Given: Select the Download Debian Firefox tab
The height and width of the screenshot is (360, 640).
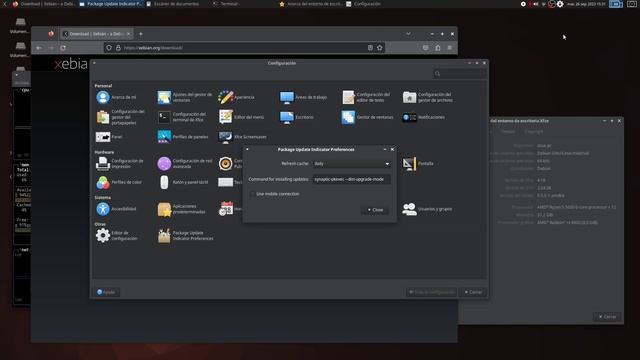Looking at the screenshot, I should coord(97,34).
